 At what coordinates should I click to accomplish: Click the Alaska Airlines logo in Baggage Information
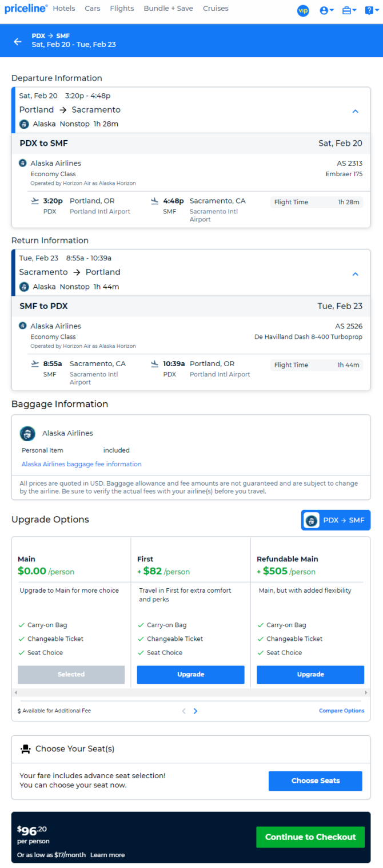tap(27, 433)
